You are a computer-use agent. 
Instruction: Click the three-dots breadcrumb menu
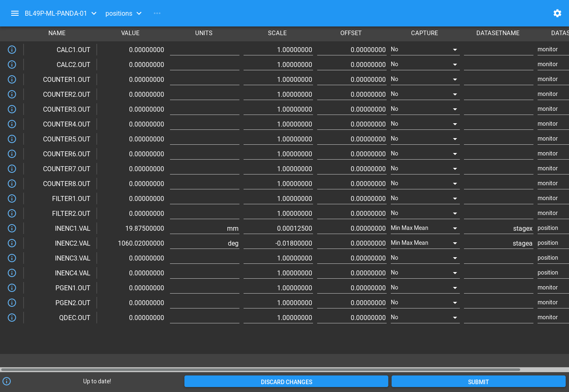click(x=157, y=13)
